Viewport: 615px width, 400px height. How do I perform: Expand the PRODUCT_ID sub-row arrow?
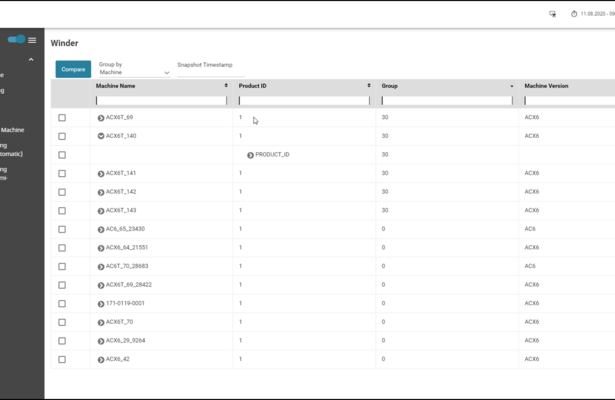click(x=250, y=155)
